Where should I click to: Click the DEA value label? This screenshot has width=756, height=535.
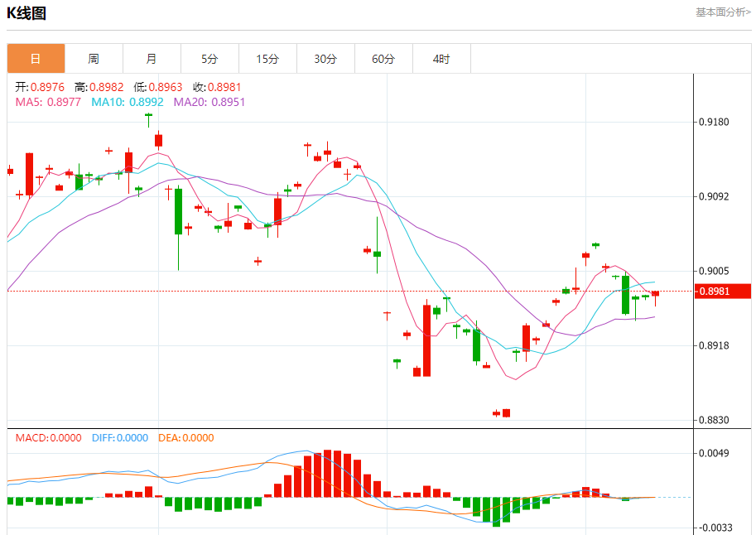coord(186,438)
